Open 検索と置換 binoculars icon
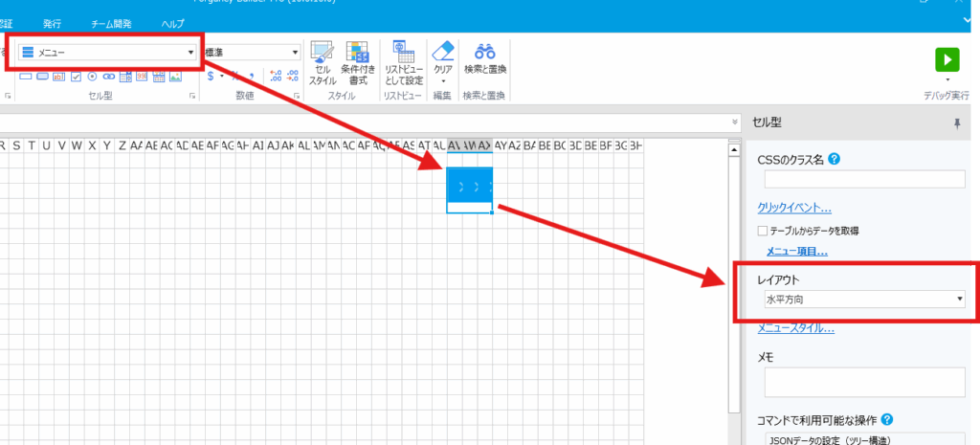 click(485, 56)
